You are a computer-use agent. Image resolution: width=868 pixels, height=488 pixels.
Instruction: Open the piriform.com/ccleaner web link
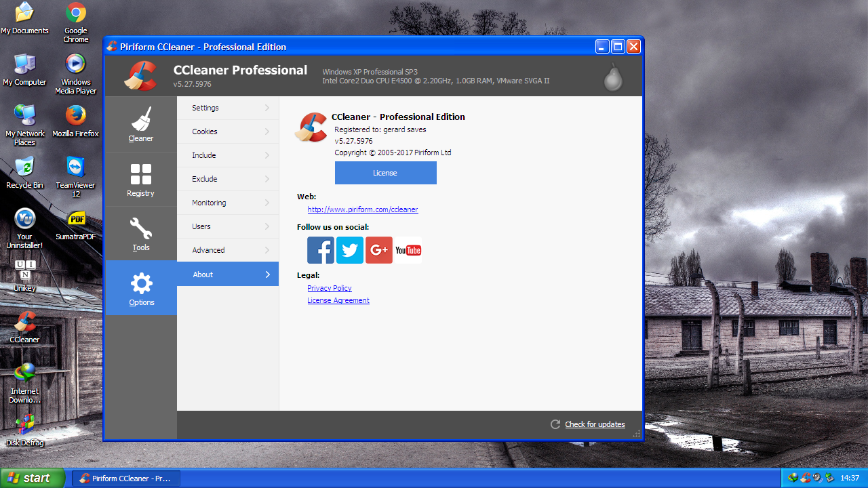point(363,209)
